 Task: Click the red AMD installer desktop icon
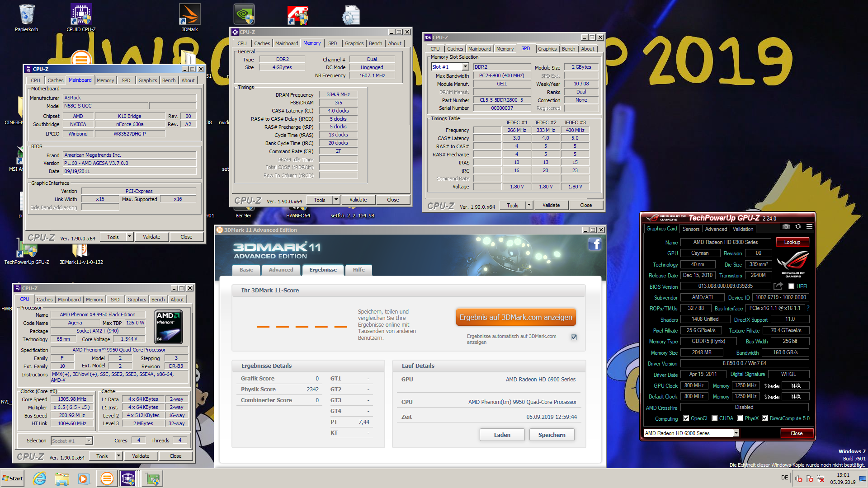click(x=298, y=14)
